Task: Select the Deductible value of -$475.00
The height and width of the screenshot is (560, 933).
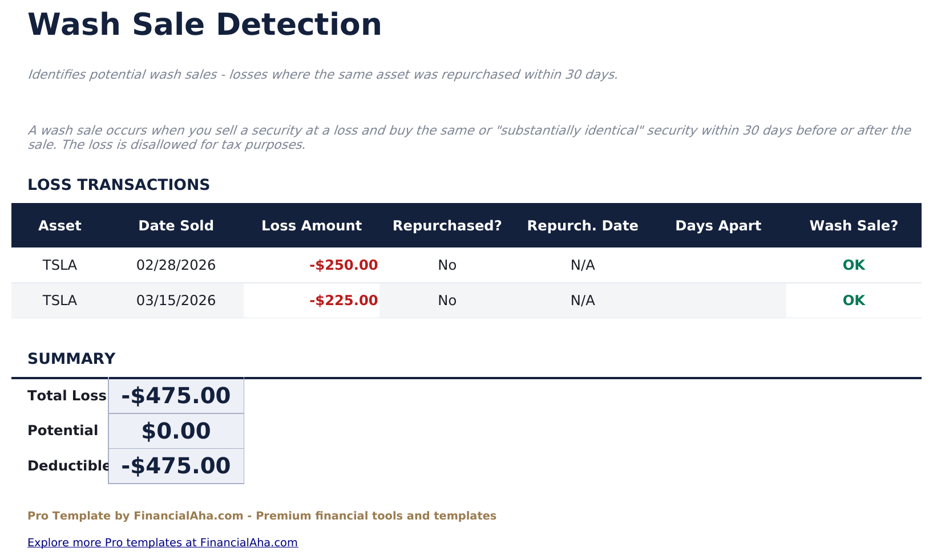Action: pyautogui.click(x=175, y=465)
